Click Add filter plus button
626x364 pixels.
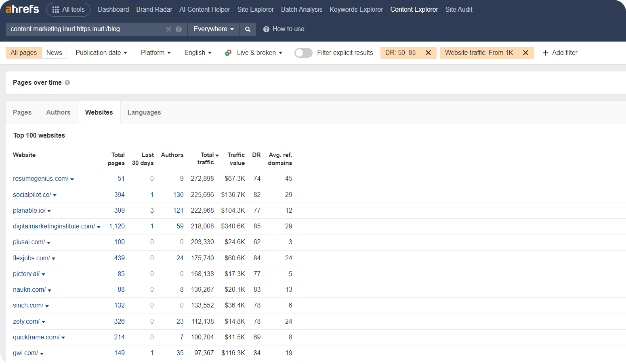[x=560, y=53]
